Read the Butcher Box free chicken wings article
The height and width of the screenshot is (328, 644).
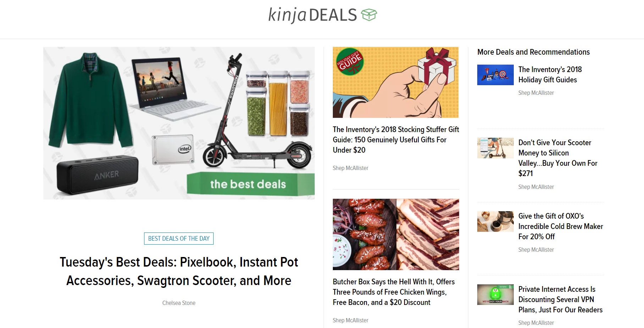tap(394, 292)
